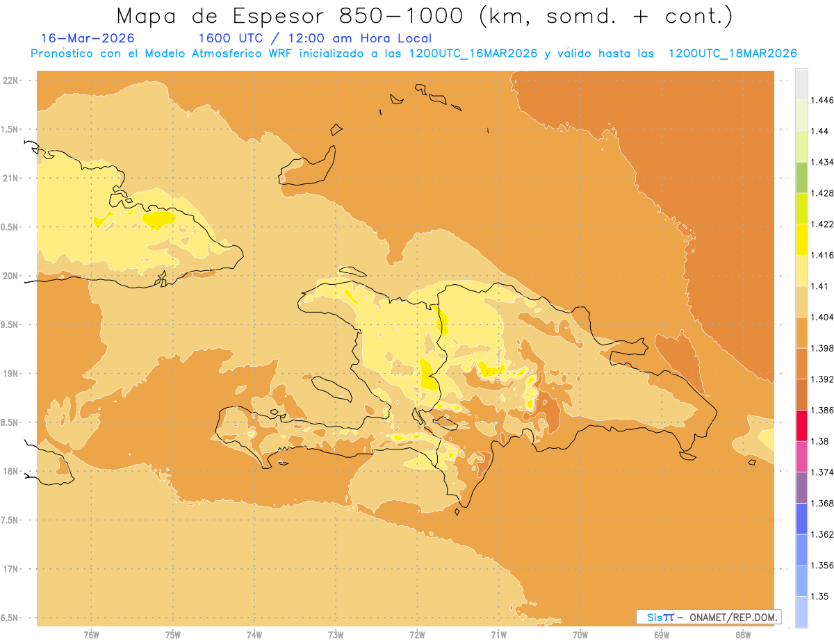Click the '7.5N' latitude label
The image size is (834, 644).
[10, 520]
